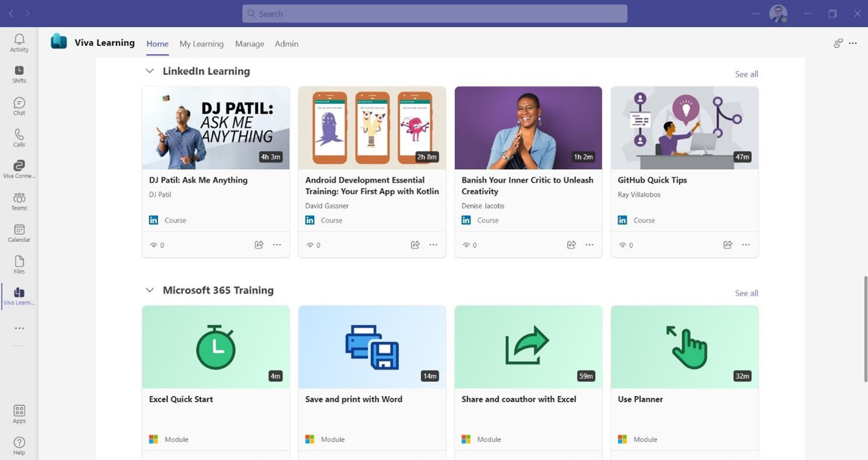Viewport: 868px width, 460px height.
Task: Click the Search box in title bar
Action: click(x=434, y=14)
